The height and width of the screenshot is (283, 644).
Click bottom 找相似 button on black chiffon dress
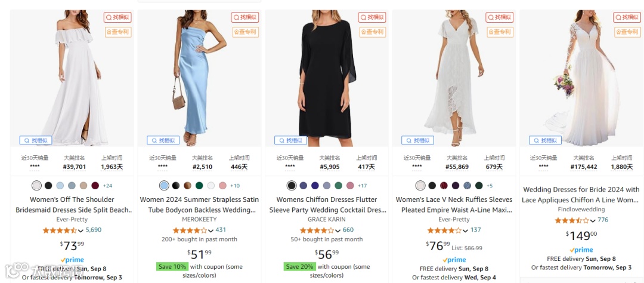(291, 140)
